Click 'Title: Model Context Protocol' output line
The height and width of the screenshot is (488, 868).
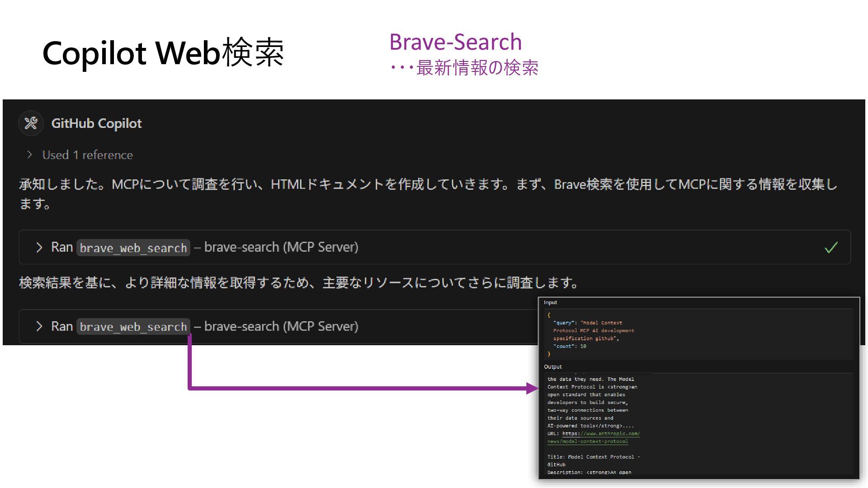[594, 457]
